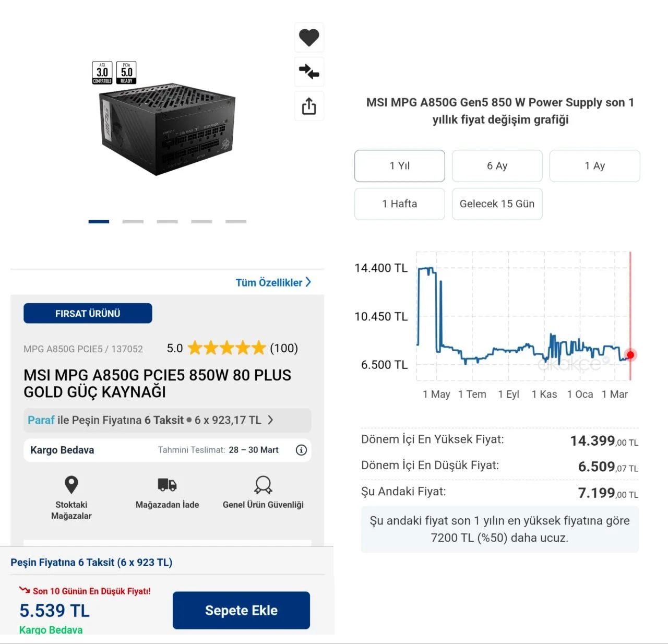Expand Tüm Özellikler link
The height and width of the screenshot is (644, 668).
pyautogui.click(x=273, y=282)
